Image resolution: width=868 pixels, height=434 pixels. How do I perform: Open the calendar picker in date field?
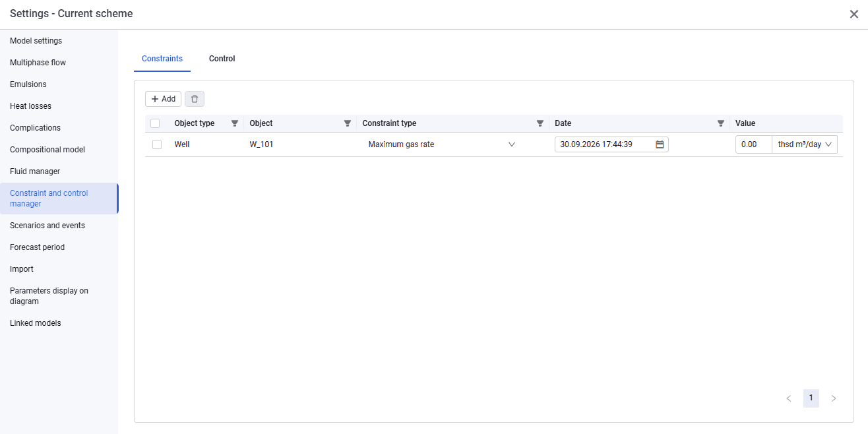pos(660,144)
